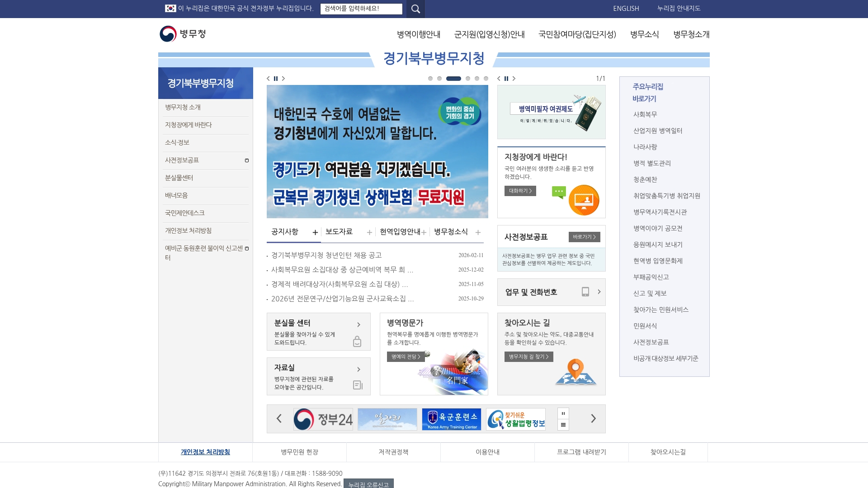Open the 병무소식 navigation menu
This screenshot has height=488, width=868.
click(644, 34)
